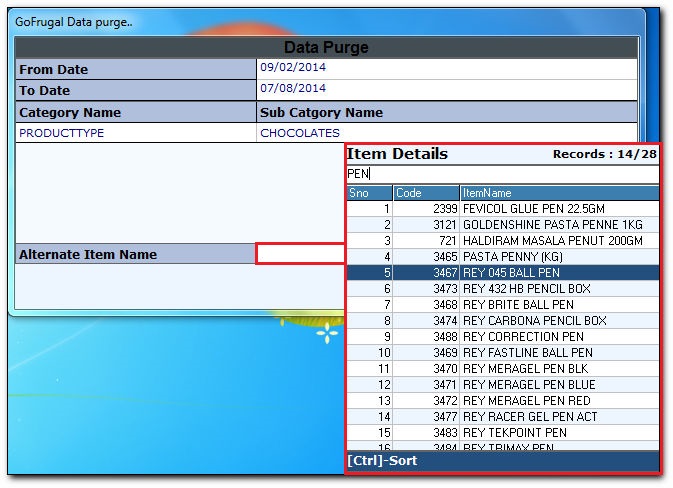This screenshot has width=673, height=488.
Task: Click the From Date field 09/02/2014
Action: point(446,69)
